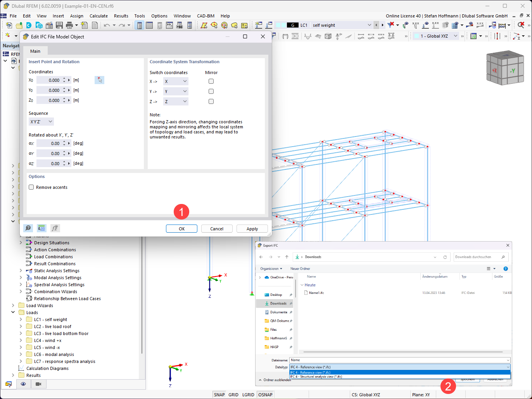The height and width of the screenshot is (399, 532).
Task: Click the Apply button
Action: [252, 228]
